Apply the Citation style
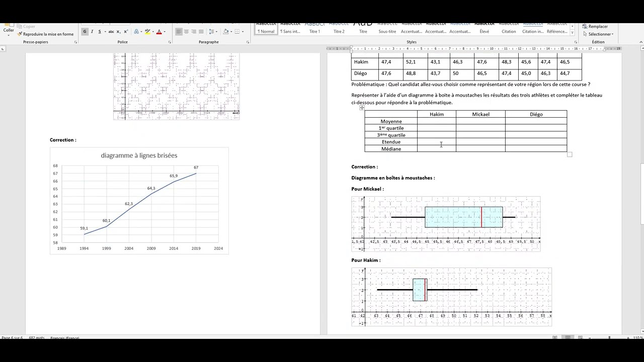The image size is (644, 362). (x=509, y=29)
